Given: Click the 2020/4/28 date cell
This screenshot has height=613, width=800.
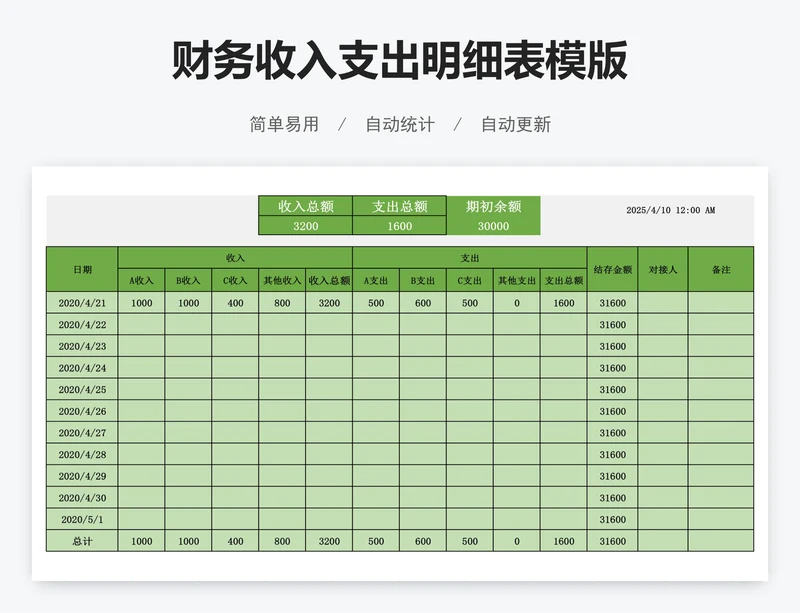Looking at the screenshot, I should coord(82,455).
